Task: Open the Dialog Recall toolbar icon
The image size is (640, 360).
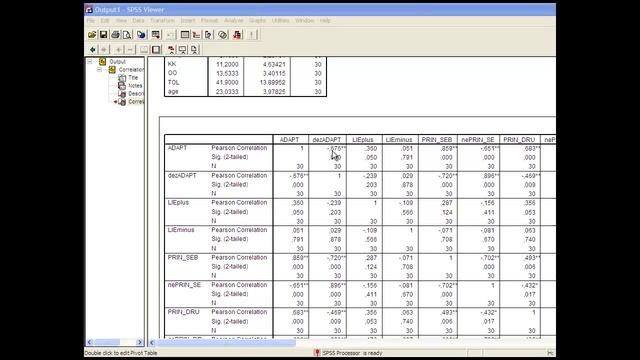Action: point(156,35)
